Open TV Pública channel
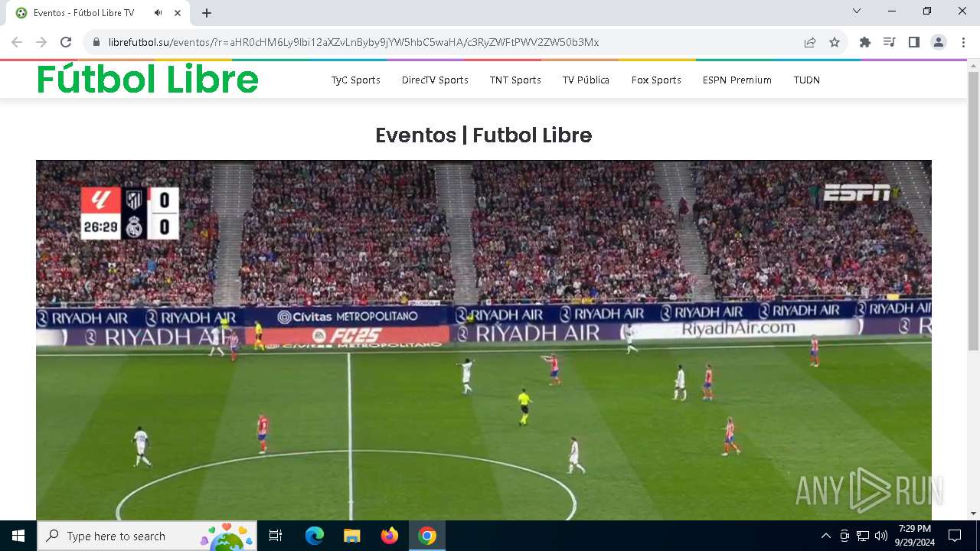Screen dimensions: 980x551 click(586, 80)
